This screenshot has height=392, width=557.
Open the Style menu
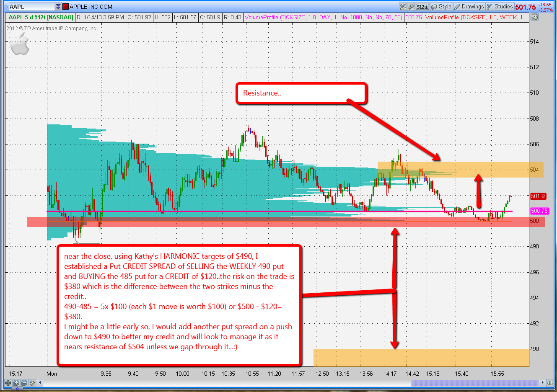click(442, 7)
